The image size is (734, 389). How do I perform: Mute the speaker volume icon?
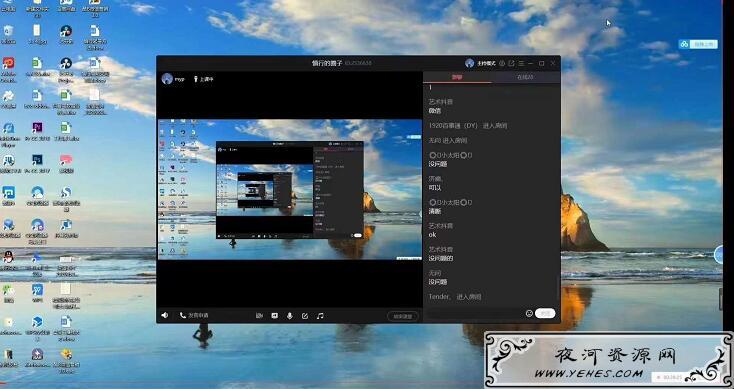pos(165,316)
